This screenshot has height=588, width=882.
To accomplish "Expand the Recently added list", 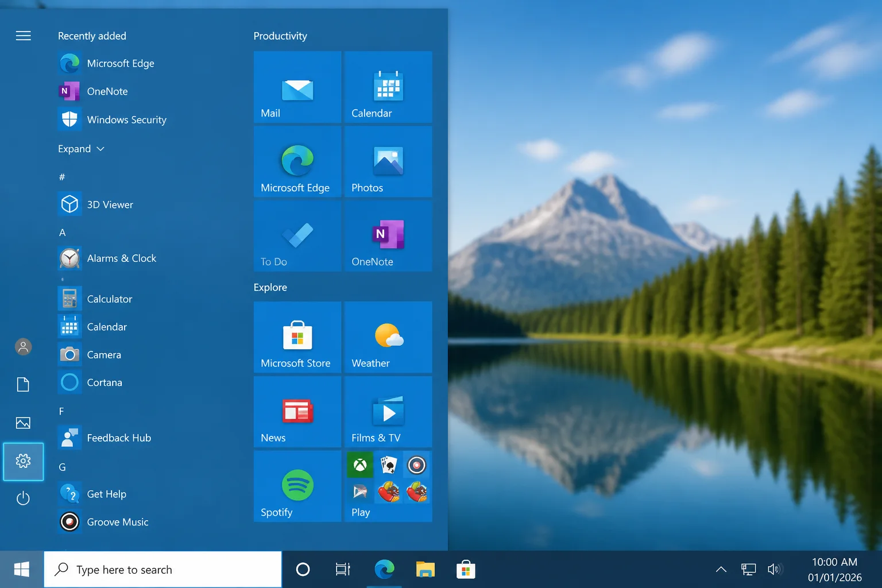I will [x=81, y=149].
